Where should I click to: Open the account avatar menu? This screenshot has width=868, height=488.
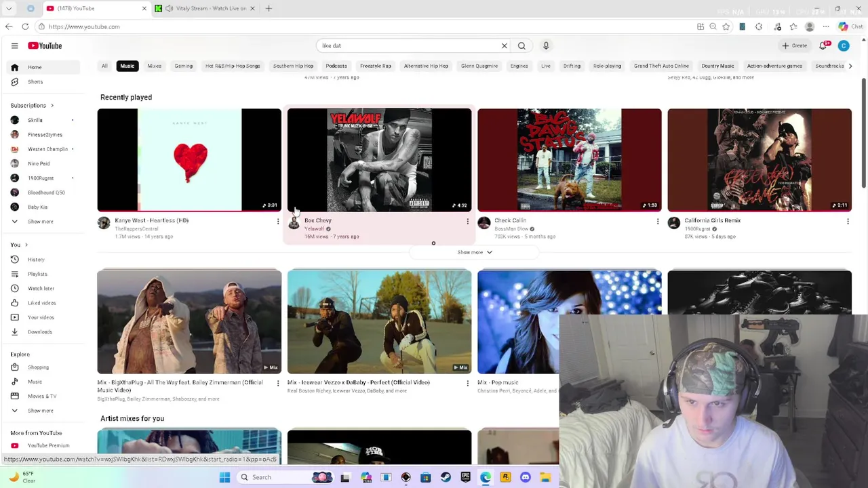point(844,45)
